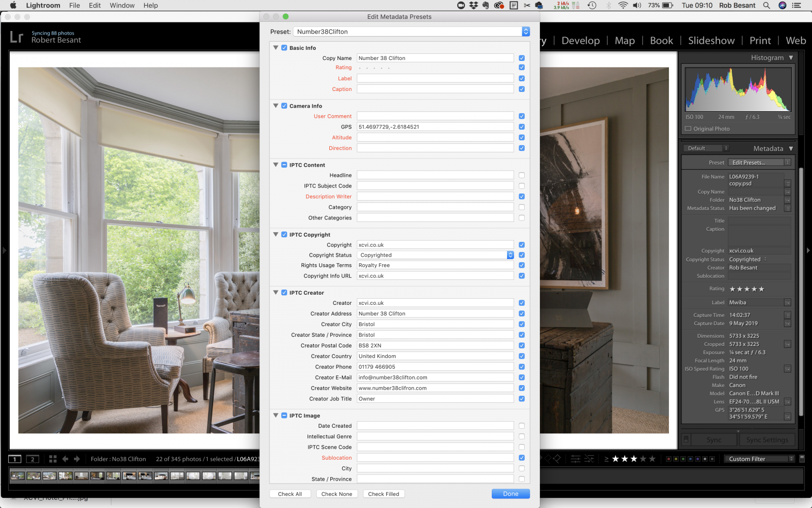The height and width of the screenshot is (508, 812).
Task: Check the IPTC Subject Code checkbox
Action: tap(522, 186)
